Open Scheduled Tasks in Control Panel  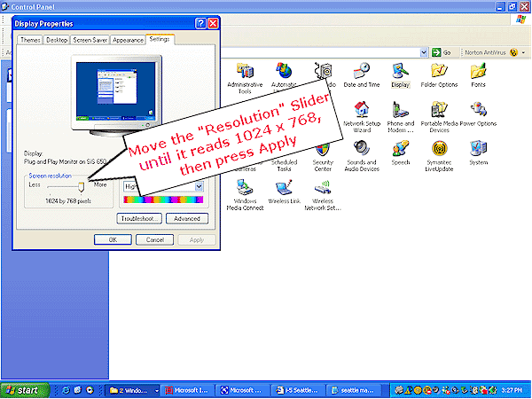(x=284, y=165)
